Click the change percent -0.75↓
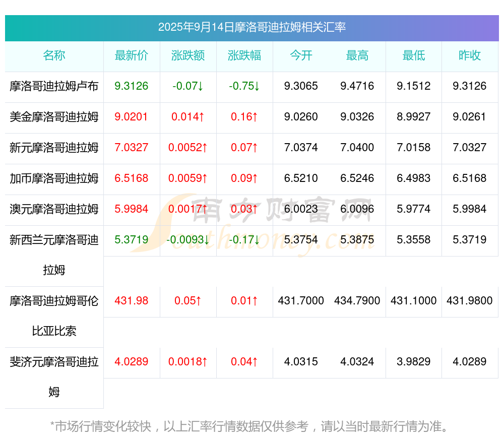504x442 pixels. click(x=244, y=86)
